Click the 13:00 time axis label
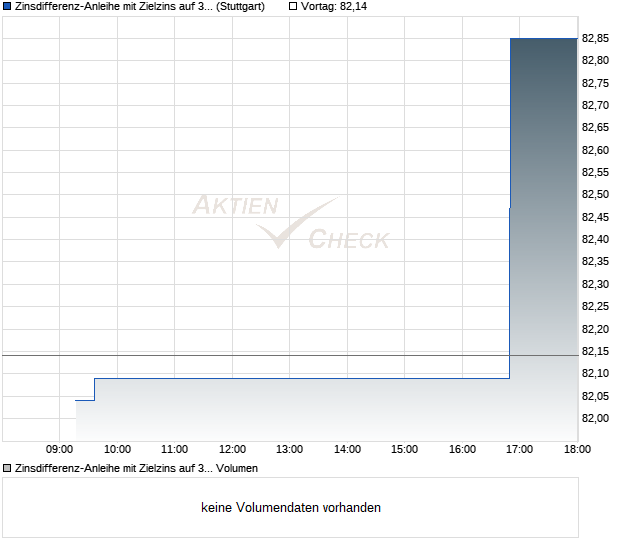 pos(289,450)
